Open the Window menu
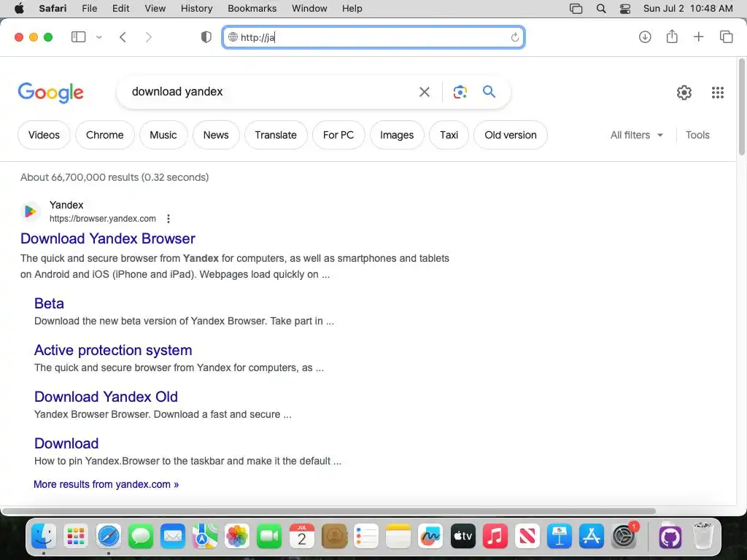Viewport: 747px width, 560px height. [309, 8]
